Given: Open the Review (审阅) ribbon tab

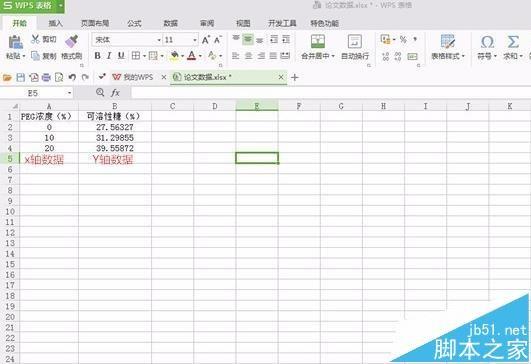Looking at the screenshot, I should pyautogui.click(x=207, y=23).
